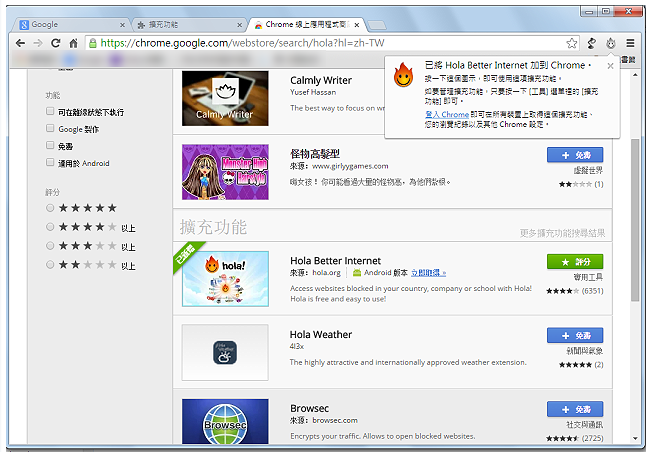This screenshot has height=452, width=654.
Task: Select the Chrome 線上應用程式商店 tab
Action: [307, 25]
